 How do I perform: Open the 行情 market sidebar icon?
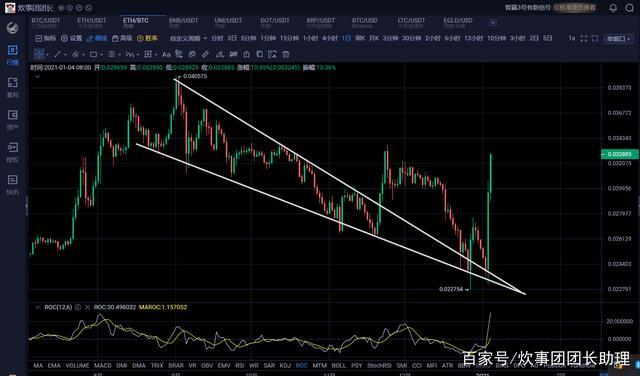click(x=13, y=55)
